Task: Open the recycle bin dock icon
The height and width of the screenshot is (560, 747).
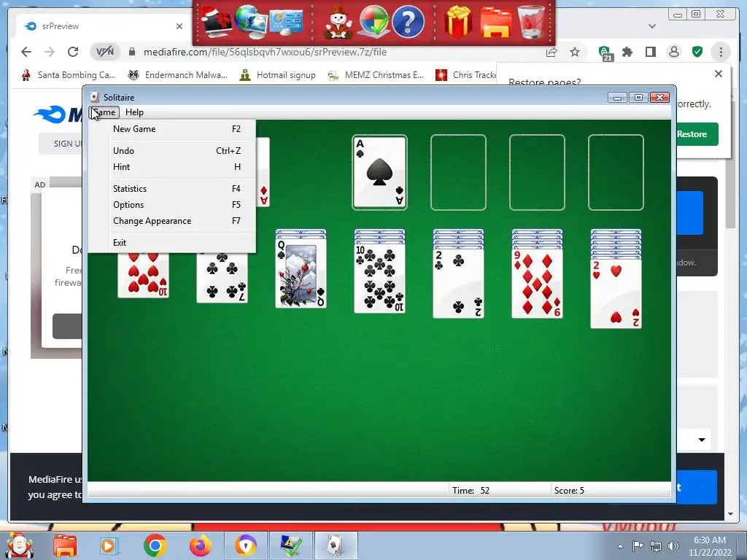Action: click(531, 21)
